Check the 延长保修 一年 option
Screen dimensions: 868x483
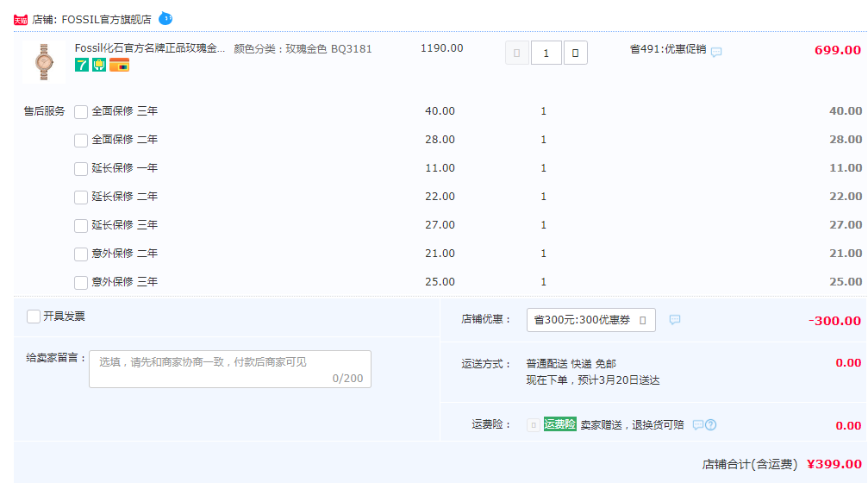click(81, 168)
